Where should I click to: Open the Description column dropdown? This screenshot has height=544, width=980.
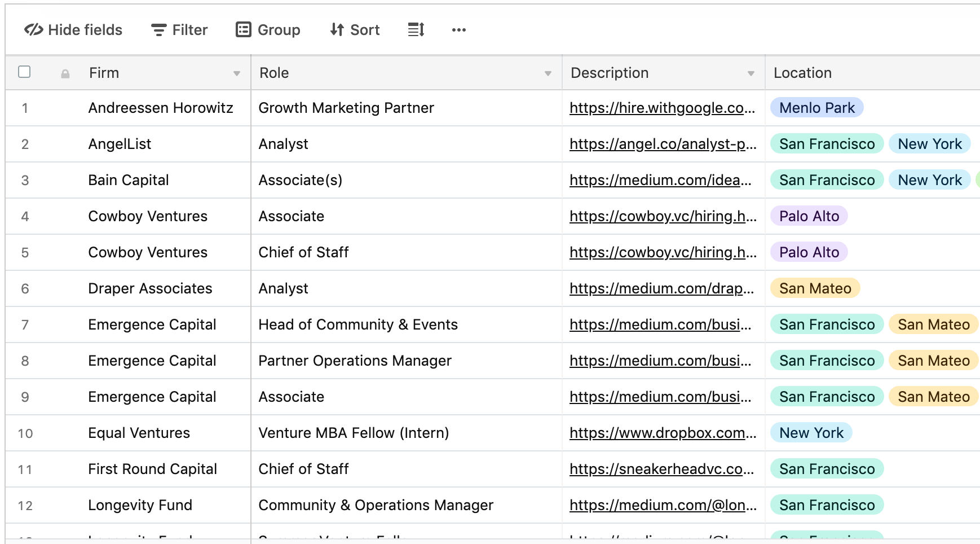pyautogui.click(x=752, y=73)
